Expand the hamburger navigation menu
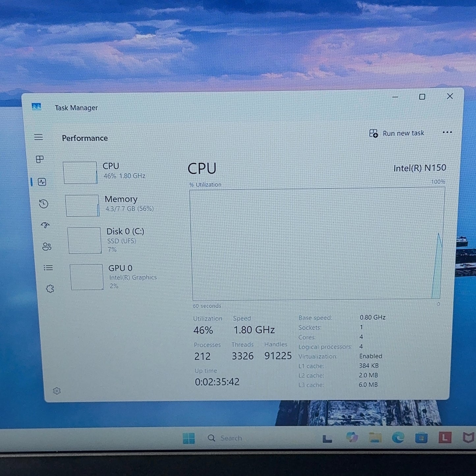Image resolution: width=476 pixels, height=476 pixels. (x=39, y=137)
